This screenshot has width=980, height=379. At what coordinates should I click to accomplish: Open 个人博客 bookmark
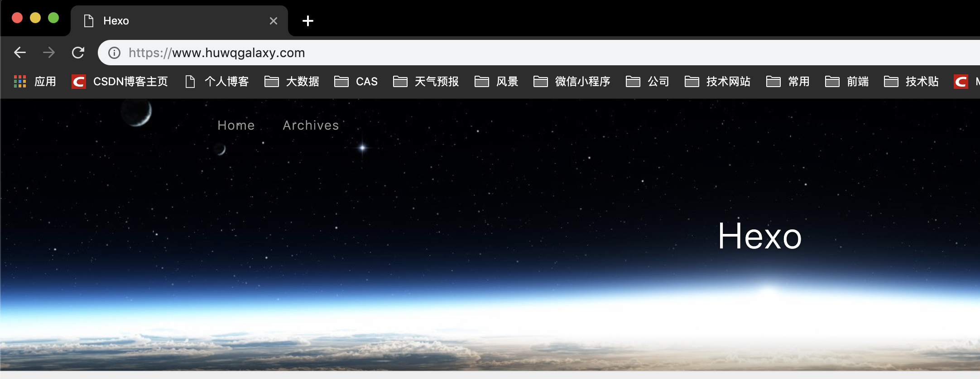click(x=217, y=82)
